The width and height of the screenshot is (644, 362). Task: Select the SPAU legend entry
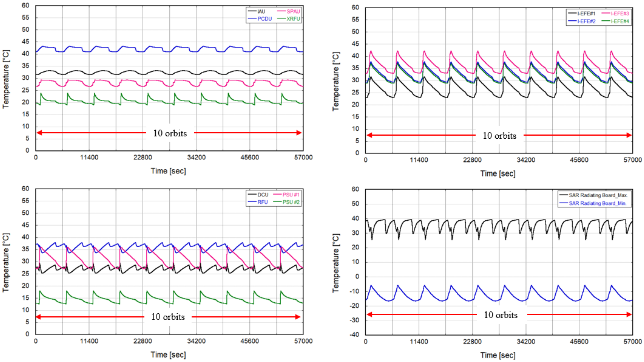coord(293,12)
